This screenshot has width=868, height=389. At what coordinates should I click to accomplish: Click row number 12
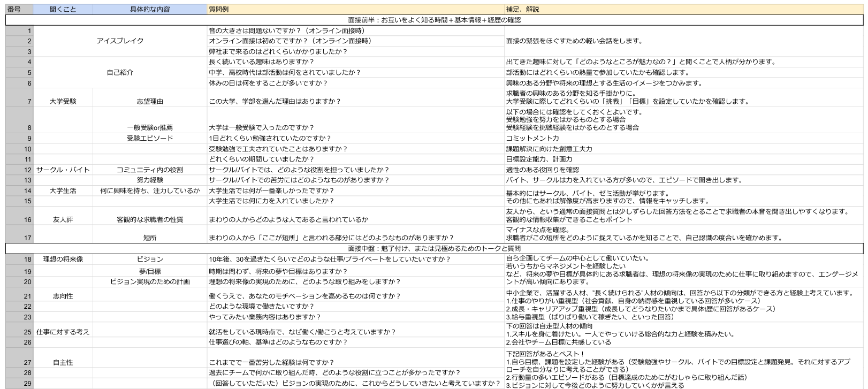[x=19, y=170]
